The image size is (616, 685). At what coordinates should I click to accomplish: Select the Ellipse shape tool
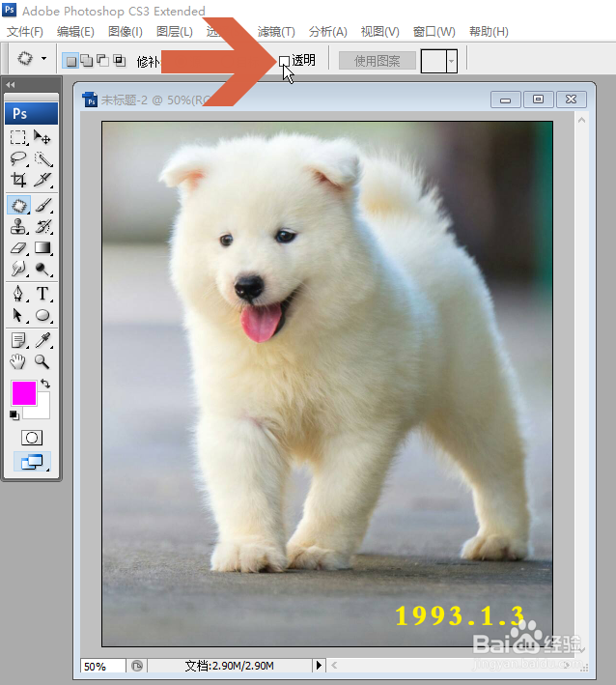42,315
